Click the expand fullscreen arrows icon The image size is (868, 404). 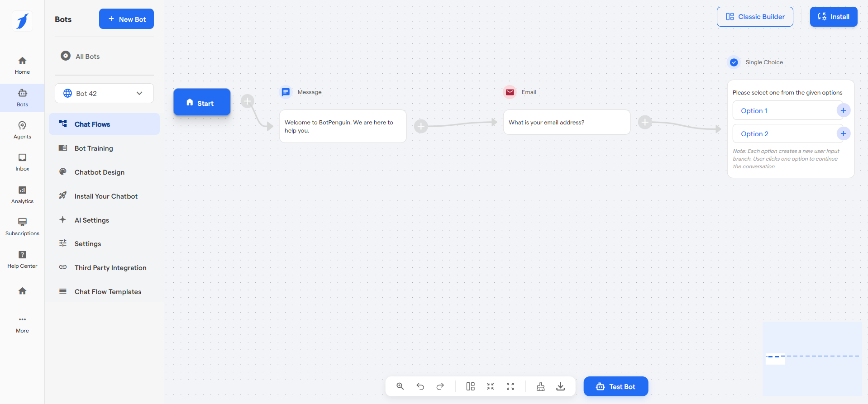[x=510, y=386]
